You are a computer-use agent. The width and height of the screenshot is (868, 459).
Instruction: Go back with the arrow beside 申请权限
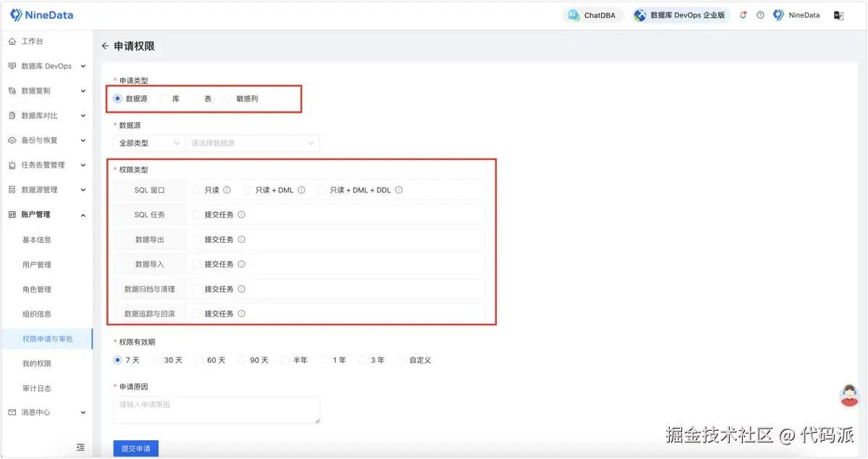click(106, 46)
